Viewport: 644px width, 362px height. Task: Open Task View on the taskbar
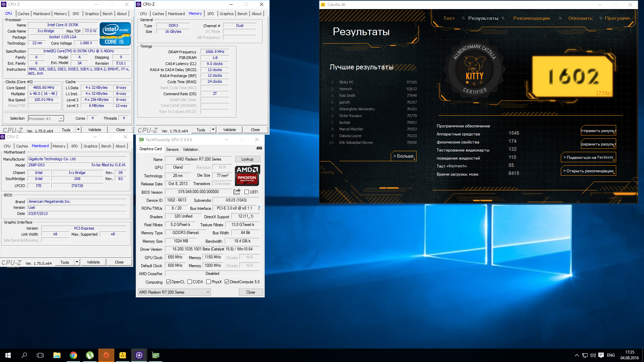pyautogui.click(x=40, y=355)
